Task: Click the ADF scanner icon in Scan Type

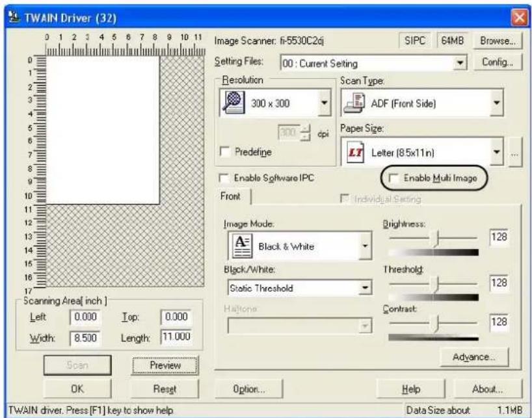Action: [354, 103]
